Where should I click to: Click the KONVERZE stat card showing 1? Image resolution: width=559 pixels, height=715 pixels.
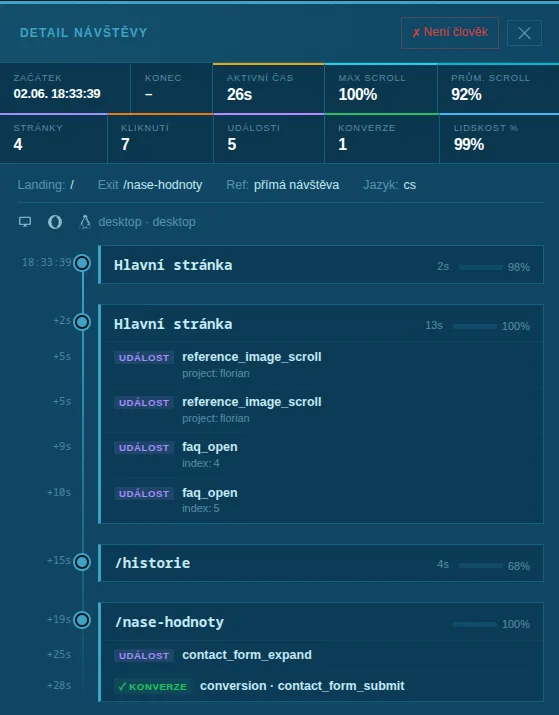(x=382, y=139)
